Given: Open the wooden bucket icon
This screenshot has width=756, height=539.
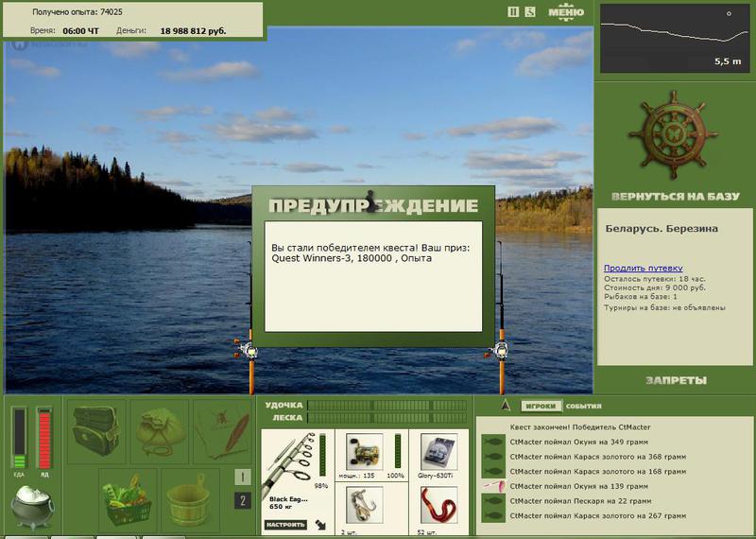Looking at the screenshot, I should pos(189,500).
